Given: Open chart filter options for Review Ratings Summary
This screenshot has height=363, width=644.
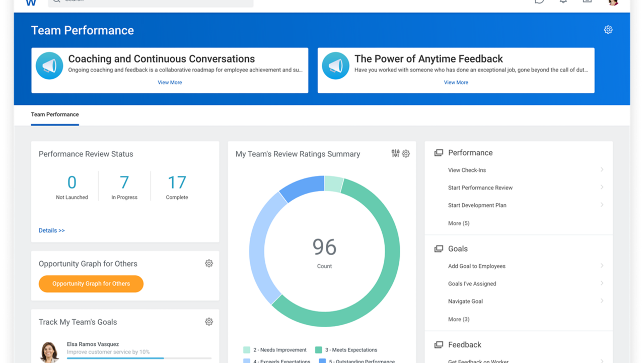Looking at the screenshot, I should pos(395,153).
